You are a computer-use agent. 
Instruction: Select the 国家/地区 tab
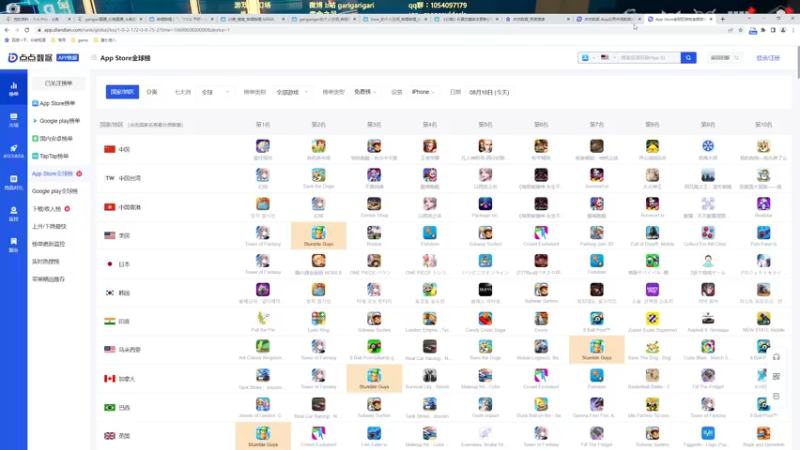pos(122,92)
